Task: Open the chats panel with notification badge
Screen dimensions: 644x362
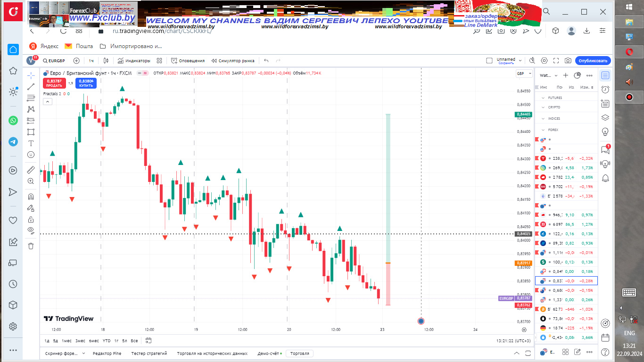Action: (605, 149)
